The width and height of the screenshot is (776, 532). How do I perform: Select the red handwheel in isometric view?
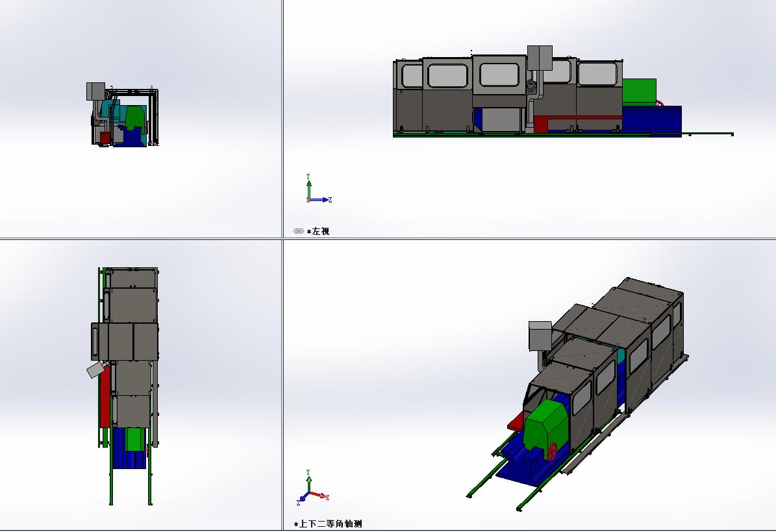[553, 451]
